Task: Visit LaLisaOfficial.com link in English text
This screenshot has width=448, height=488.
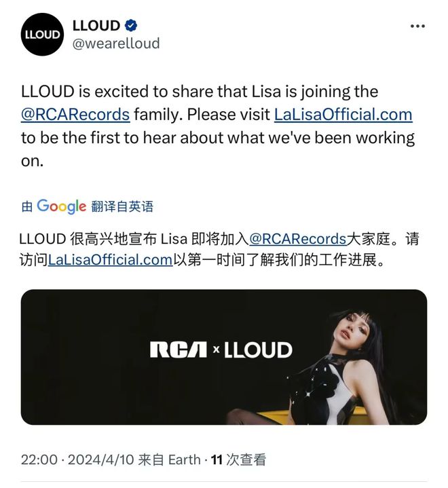Action: (x=343, y=115)
